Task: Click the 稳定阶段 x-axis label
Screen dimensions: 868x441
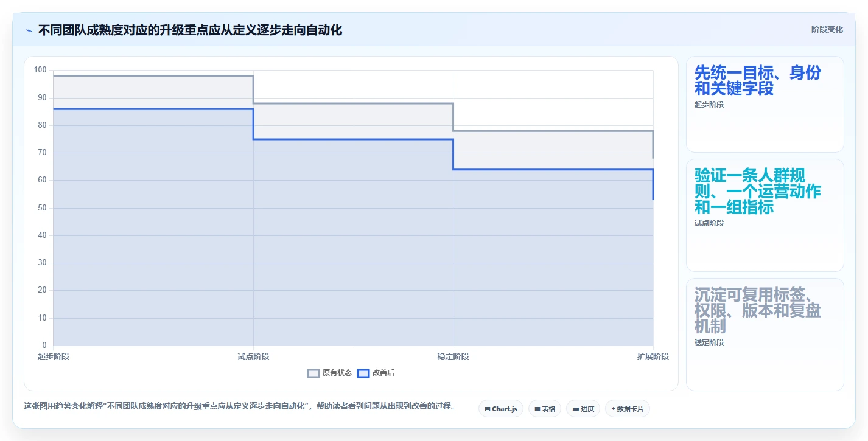Action: 453,356
